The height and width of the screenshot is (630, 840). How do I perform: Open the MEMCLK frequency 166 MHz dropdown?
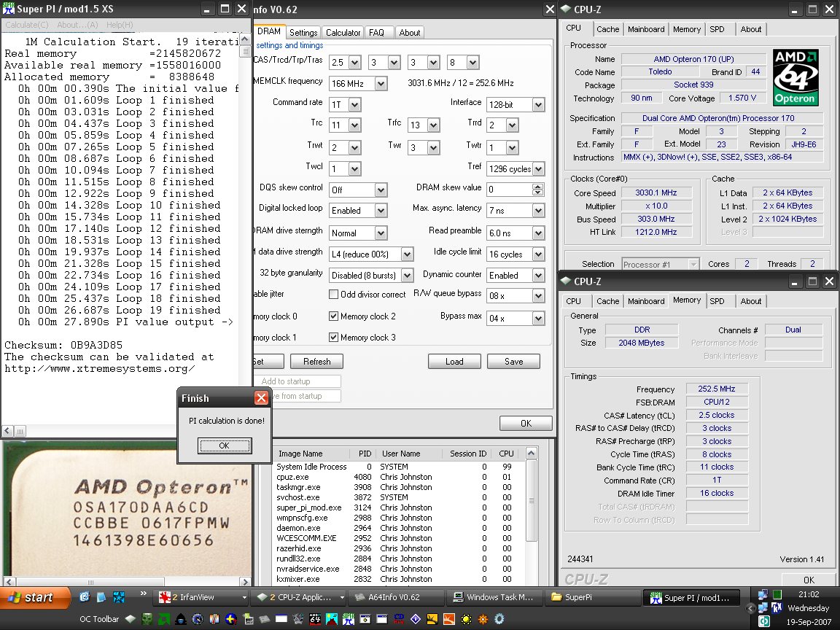coord(381,84)
